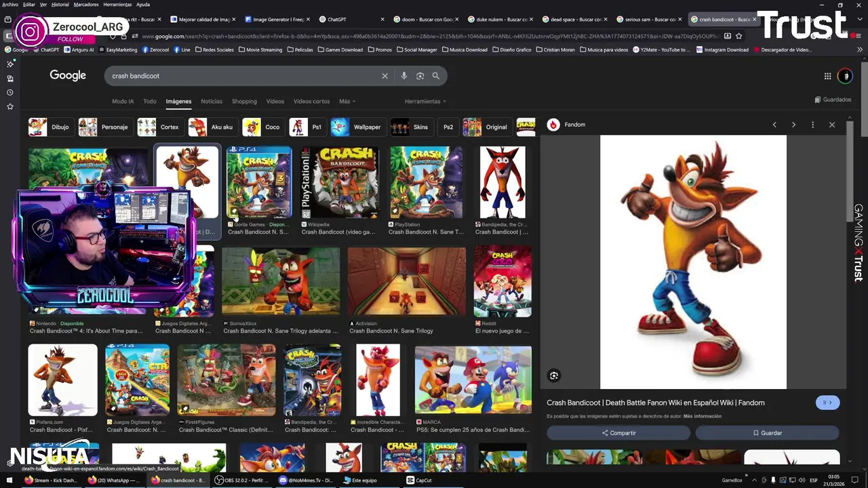This screenshot has width=868, height=488.
Task: Open the Más información link
Action: (703, 416)
